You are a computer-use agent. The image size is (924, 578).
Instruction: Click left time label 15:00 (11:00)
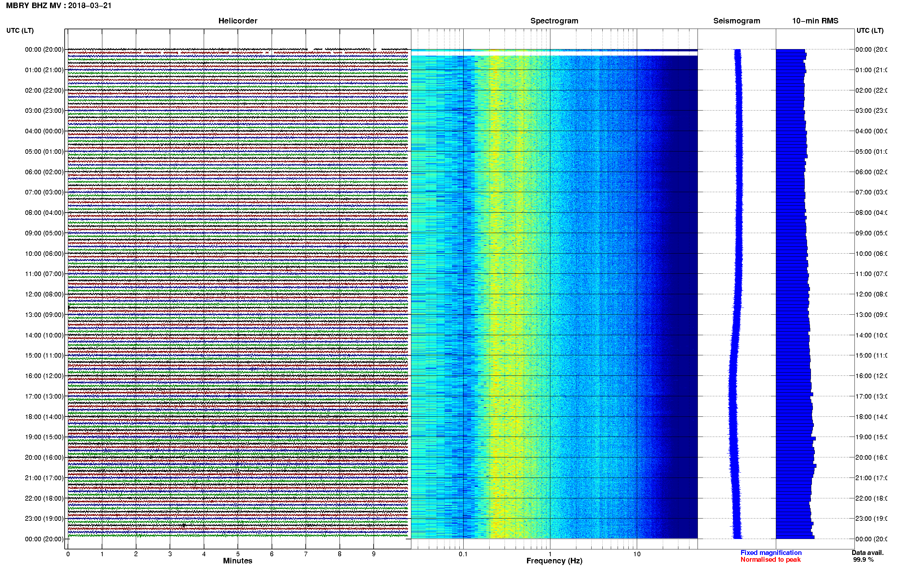tap(44, 355)
